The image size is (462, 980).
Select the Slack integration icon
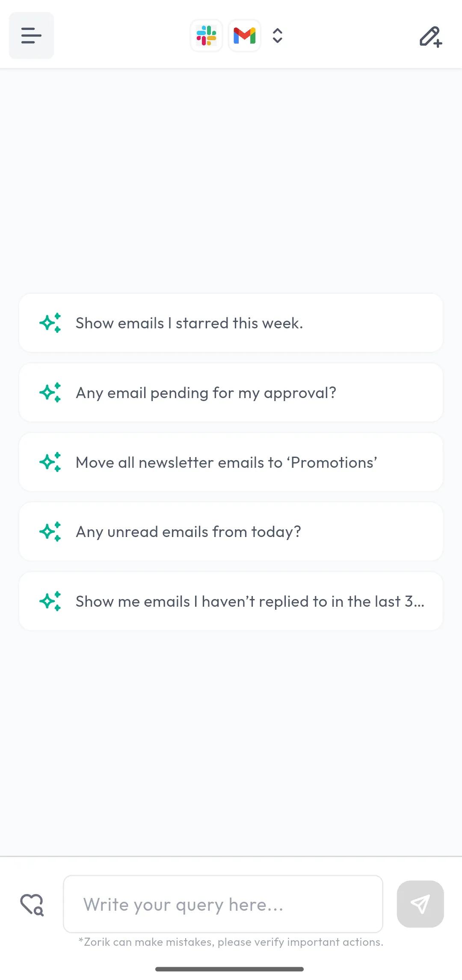pos(207,35)
